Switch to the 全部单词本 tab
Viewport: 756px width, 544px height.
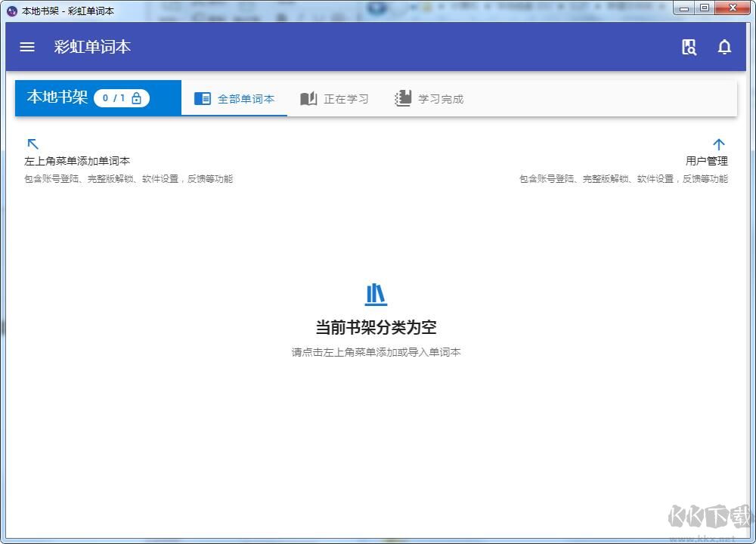[246, 99]
